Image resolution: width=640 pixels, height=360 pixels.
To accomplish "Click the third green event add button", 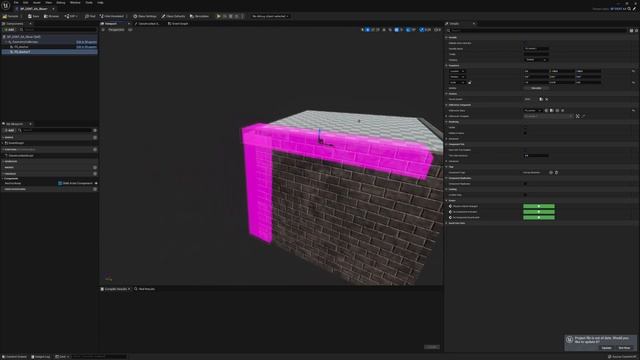I will (x=539, y=218).
